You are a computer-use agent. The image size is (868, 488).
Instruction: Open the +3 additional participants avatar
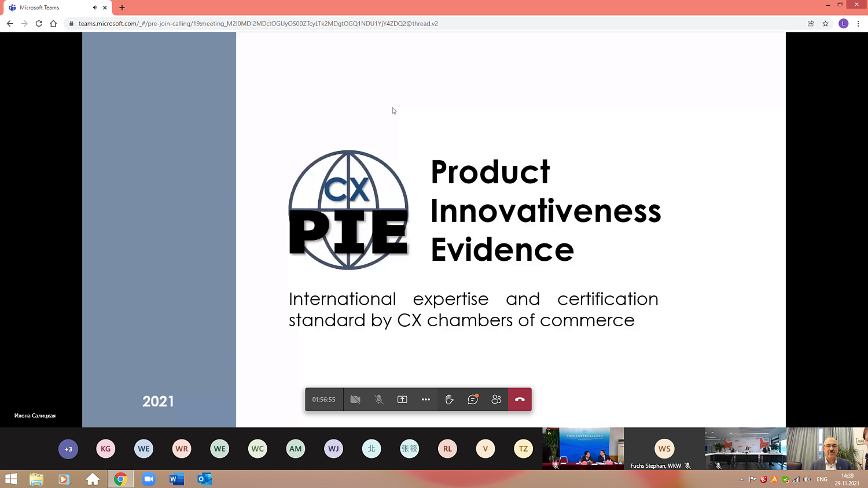click(68, 449)
